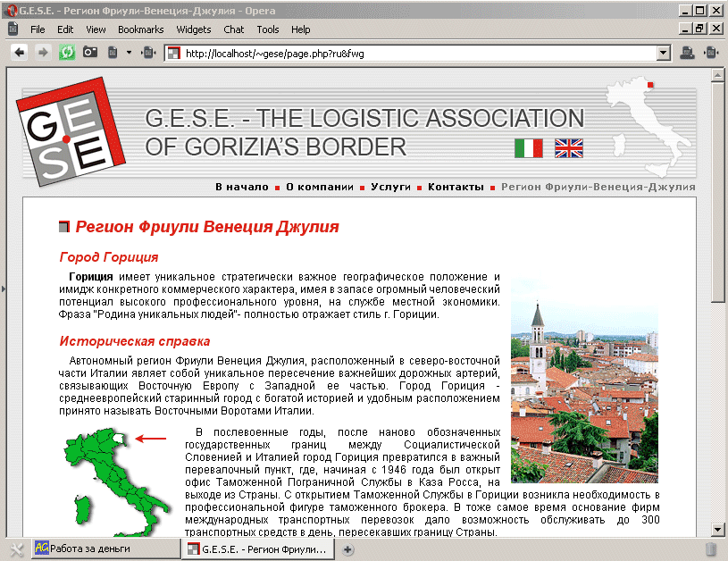The width and height of the screenshot is (728, 561).
Task: Open the View menu
Action: tap(96, 29)
